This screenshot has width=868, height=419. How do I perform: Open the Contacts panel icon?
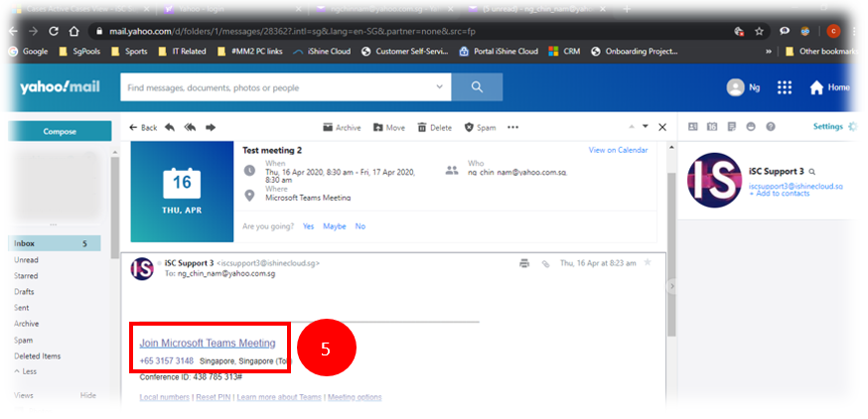[692, 127]
